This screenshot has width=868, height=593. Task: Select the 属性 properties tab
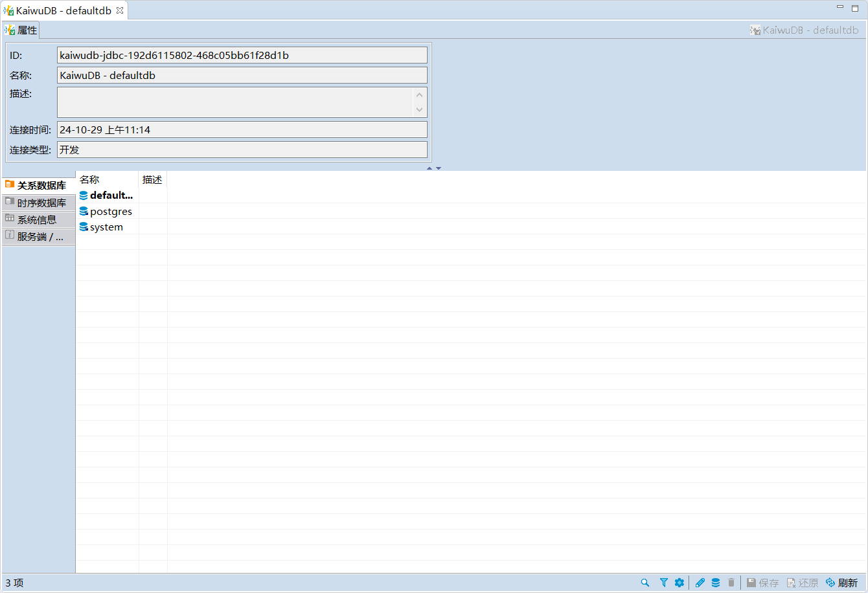click(x=22, y=30)
